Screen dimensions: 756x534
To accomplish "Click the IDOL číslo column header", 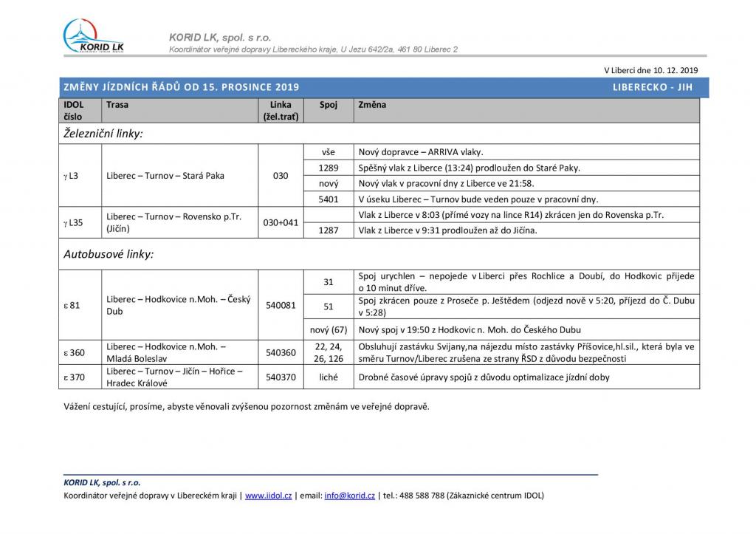I will coord(74,110).
